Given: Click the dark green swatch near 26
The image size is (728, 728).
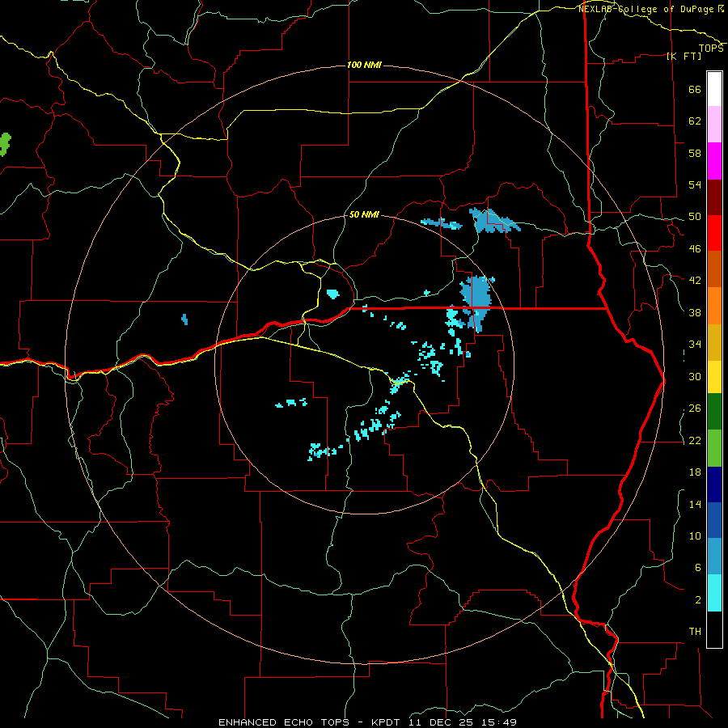Looking at the screenshot, I should tap(714, 412).
